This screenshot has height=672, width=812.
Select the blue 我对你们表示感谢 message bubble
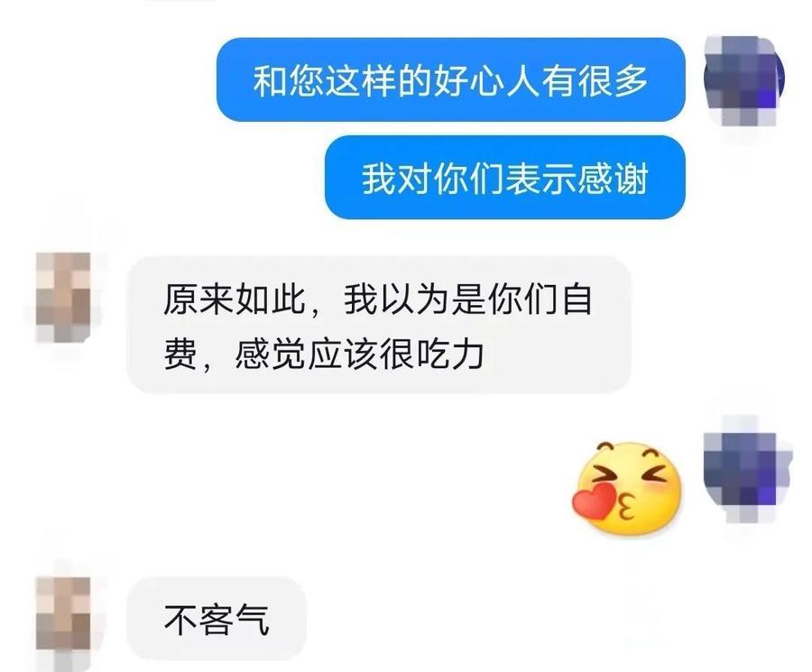pos(505,177)
